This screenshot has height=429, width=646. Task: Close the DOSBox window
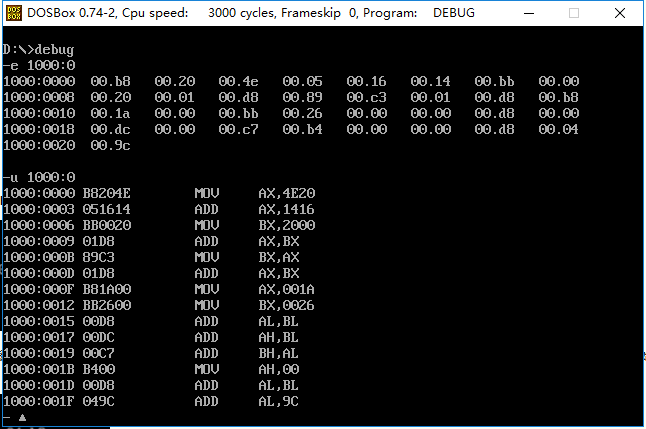[620, 13]
